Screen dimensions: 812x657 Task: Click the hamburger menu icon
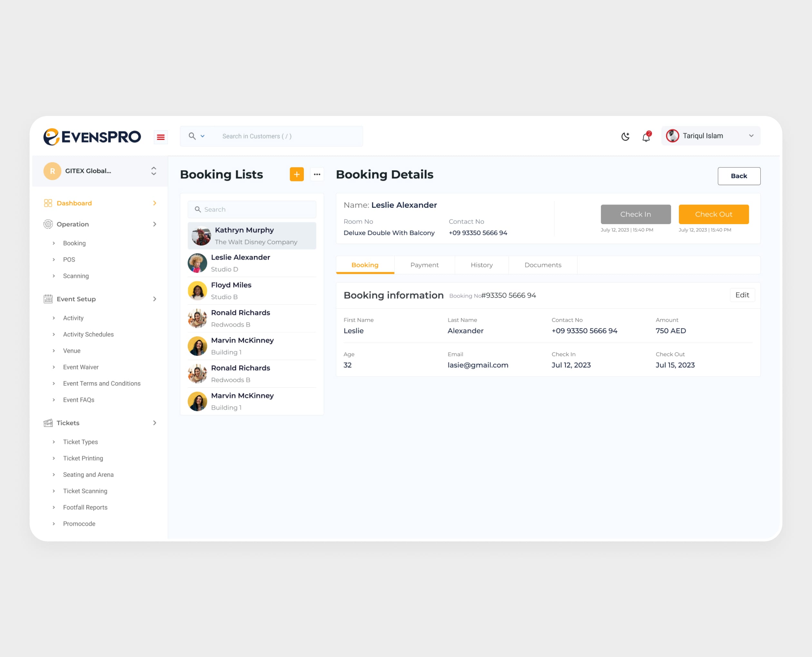point(160,137)
